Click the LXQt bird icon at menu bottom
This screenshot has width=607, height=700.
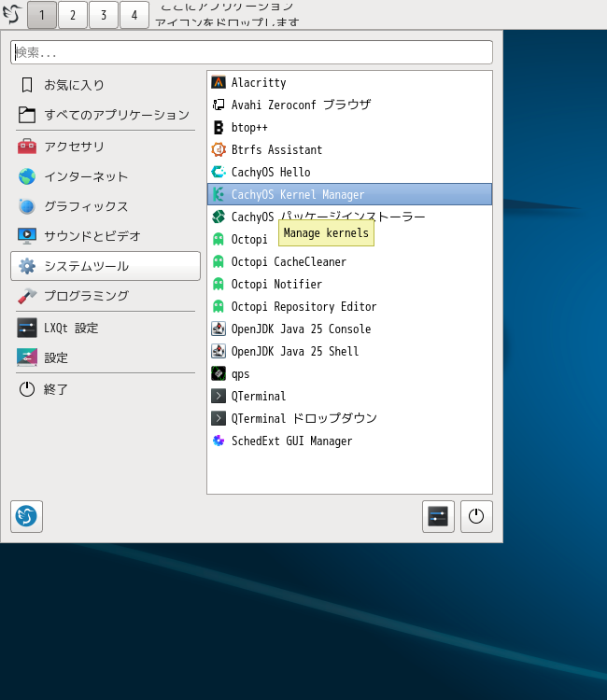point(26,516)
